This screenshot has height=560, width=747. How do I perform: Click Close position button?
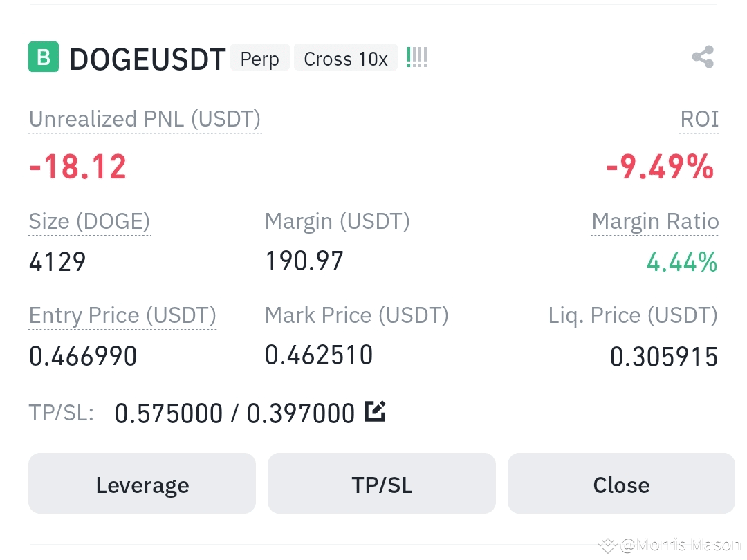(x=621, y=483)
